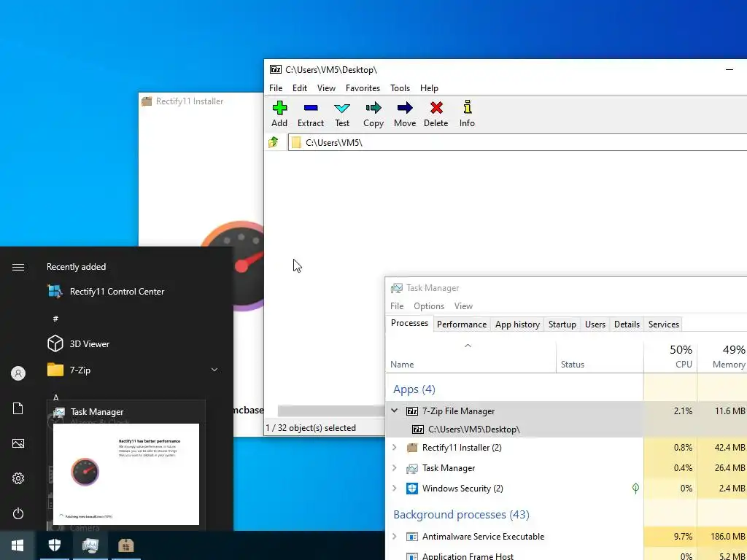Click the Move arrow icon in 7-Zip

coord(405,114)
